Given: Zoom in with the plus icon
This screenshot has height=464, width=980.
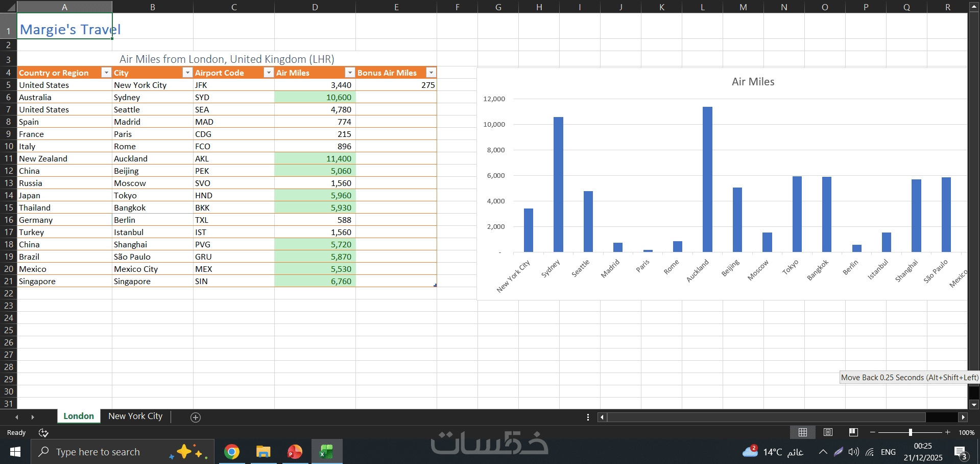Looking at the screenshot, I should click(947, 432).
